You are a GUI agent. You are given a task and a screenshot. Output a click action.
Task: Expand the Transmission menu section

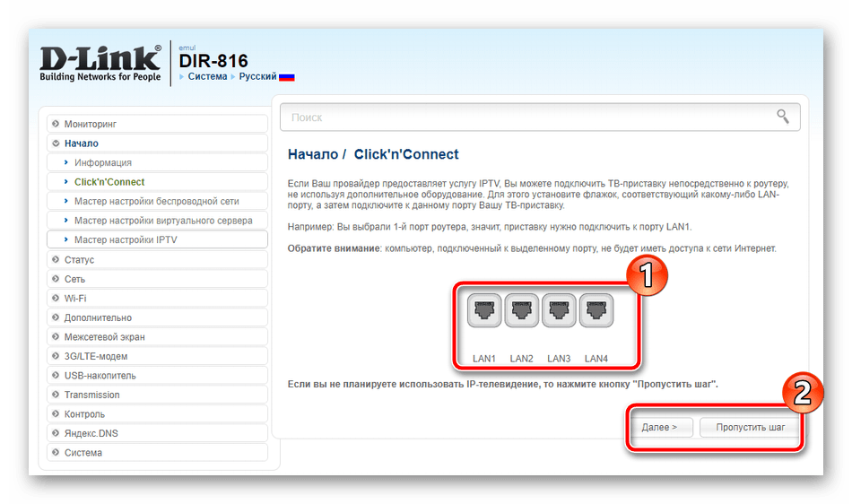click(x=158, y=395)
